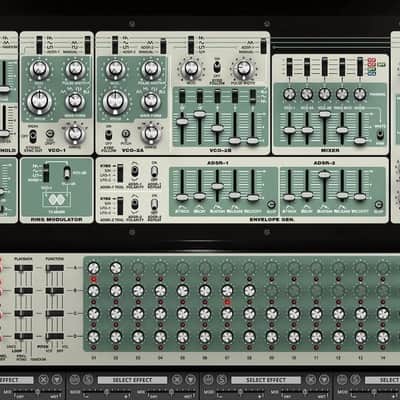Screen dimensions: 400x400
Task: Click the S button of the second effect slot
Action: pyautogui.click(x=88, y=379)
